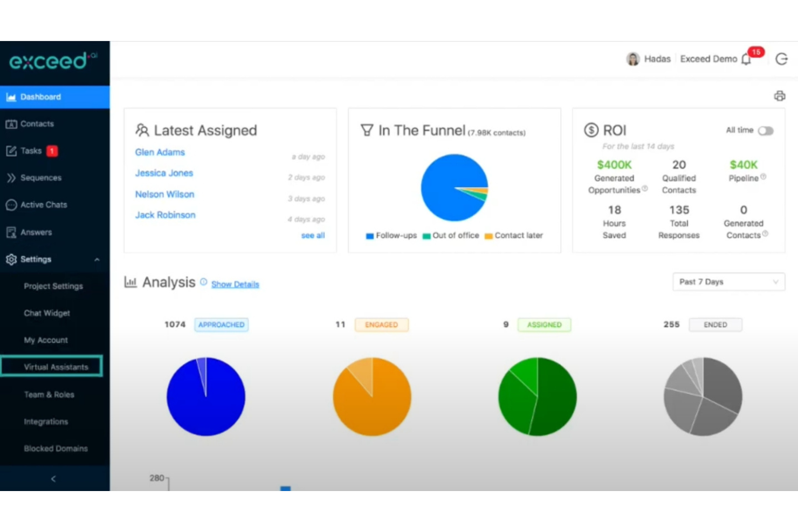Image resolution: width=798 pixels, height=532 pixels.
Task: Toggle the ROI All time switch
Action: coord(765,131)
